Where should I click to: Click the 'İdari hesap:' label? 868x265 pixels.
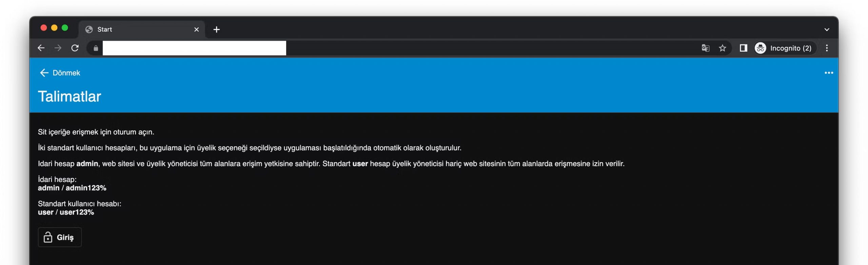[x=57, y=179]
